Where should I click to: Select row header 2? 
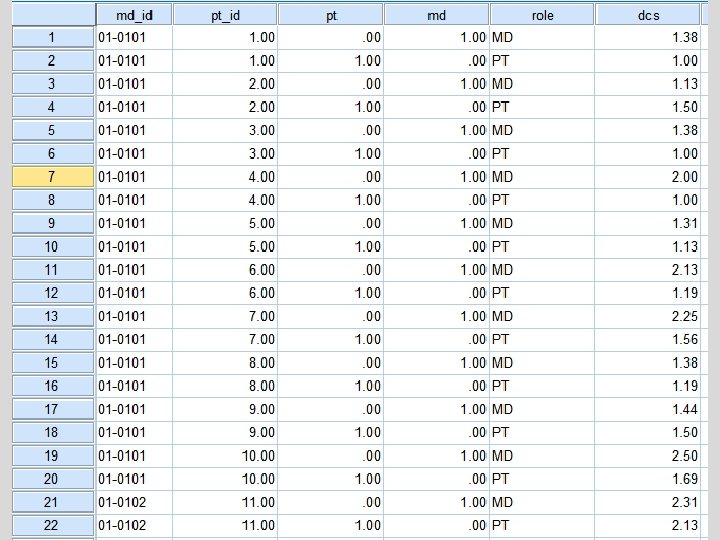click(x=53, y=61)
